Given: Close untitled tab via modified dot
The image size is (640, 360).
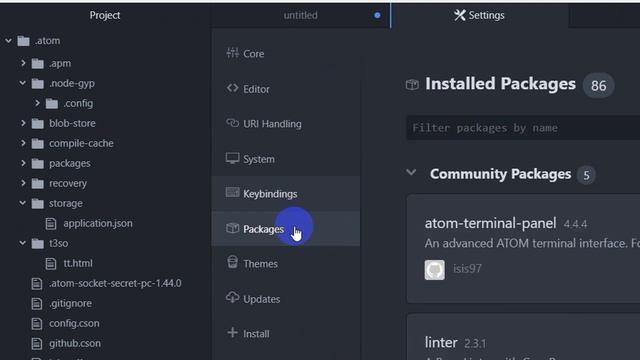Looking at the screenshot, I should pyautogui.click(x=377, y=15).
